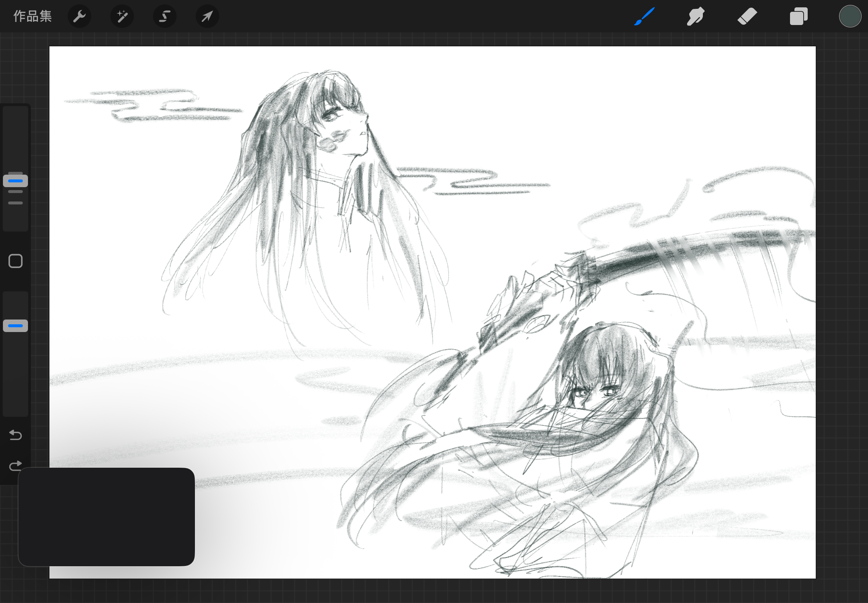
Task: Open the Actions wrench menu
Action: [79, 16]
